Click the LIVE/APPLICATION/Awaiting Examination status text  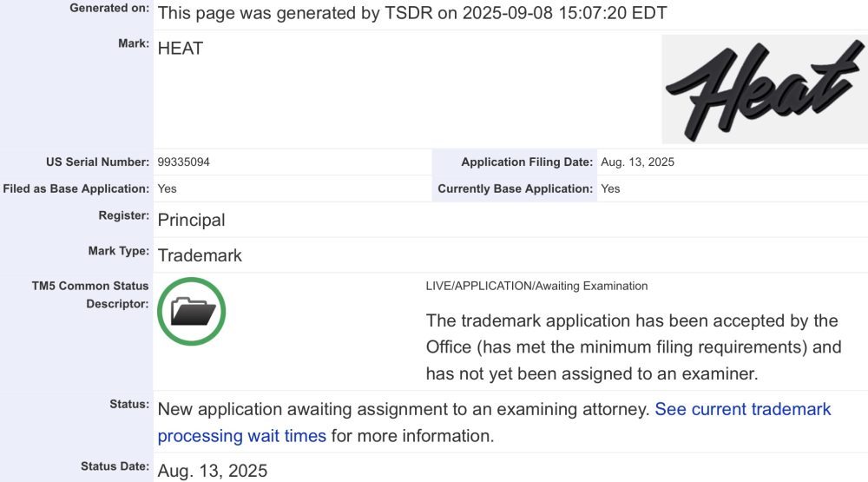pyautogui.click(x=536, y=286)
